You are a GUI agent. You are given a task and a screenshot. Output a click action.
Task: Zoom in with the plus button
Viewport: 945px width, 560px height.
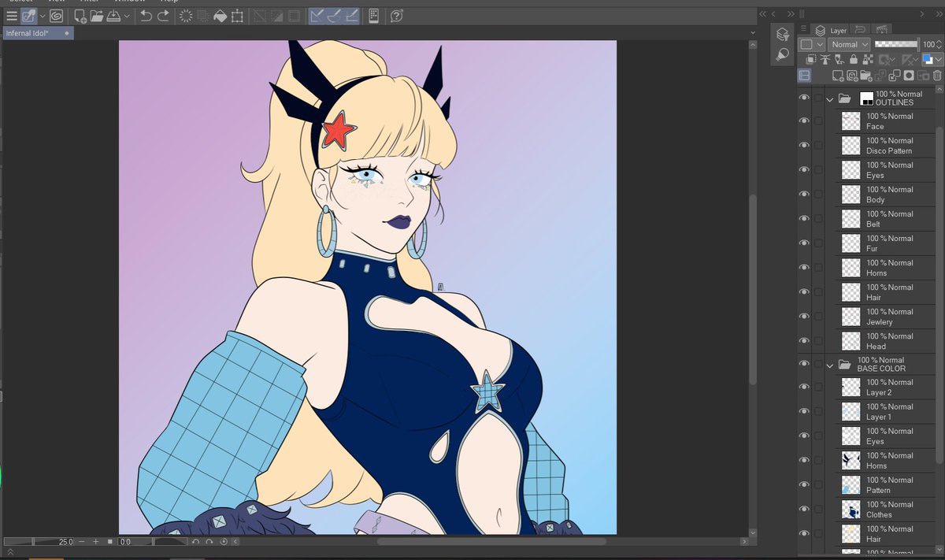point(96,542)
